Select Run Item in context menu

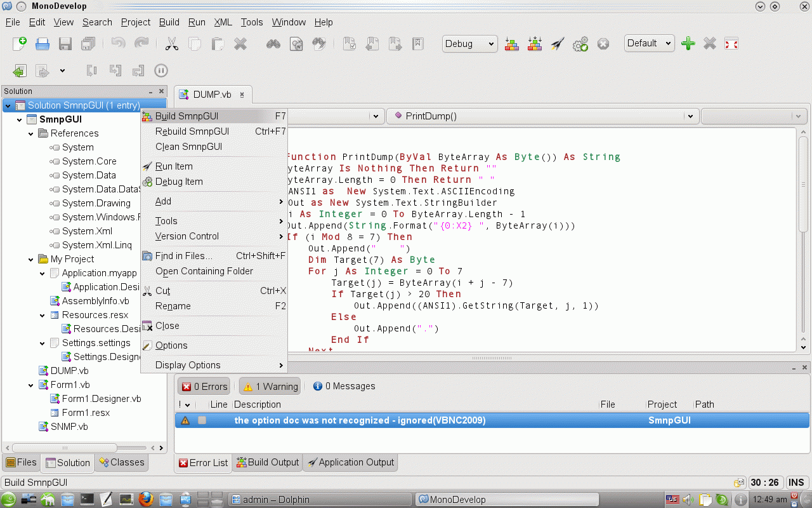[214, 166]
